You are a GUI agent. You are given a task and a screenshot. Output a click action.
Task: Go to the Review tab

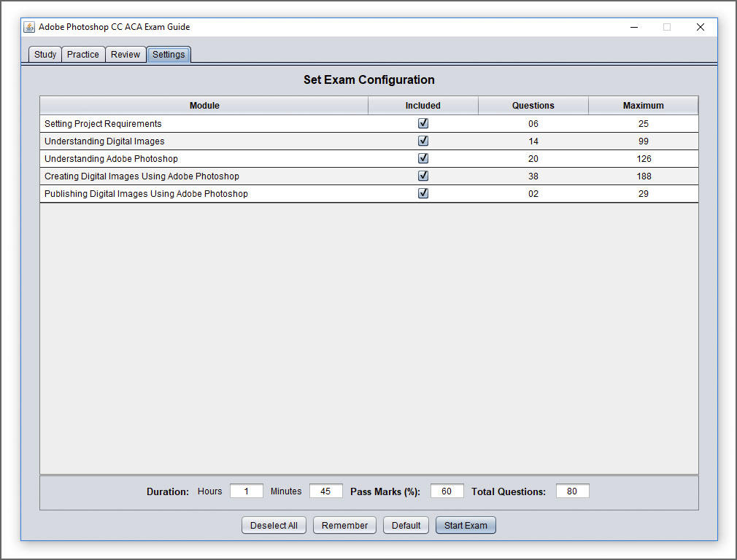coord(126,55)
